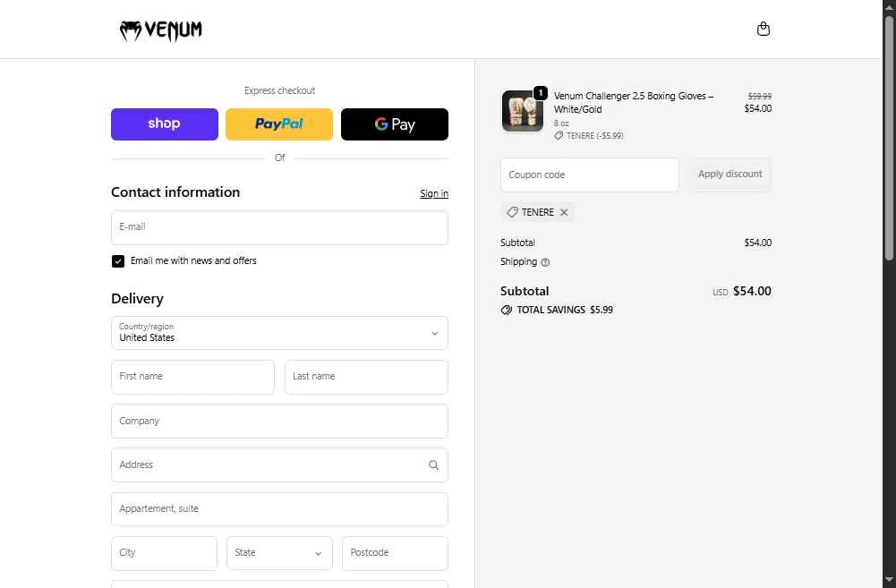Click the tag icon in TENERE chip

pos(512,212)
